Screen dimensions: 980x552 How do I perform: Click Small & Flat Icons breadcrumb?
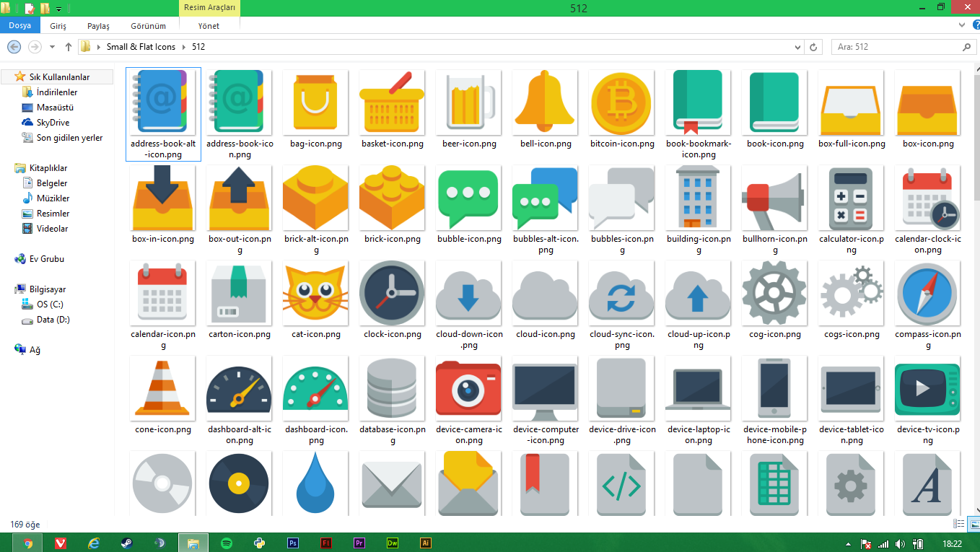(141, 47)
